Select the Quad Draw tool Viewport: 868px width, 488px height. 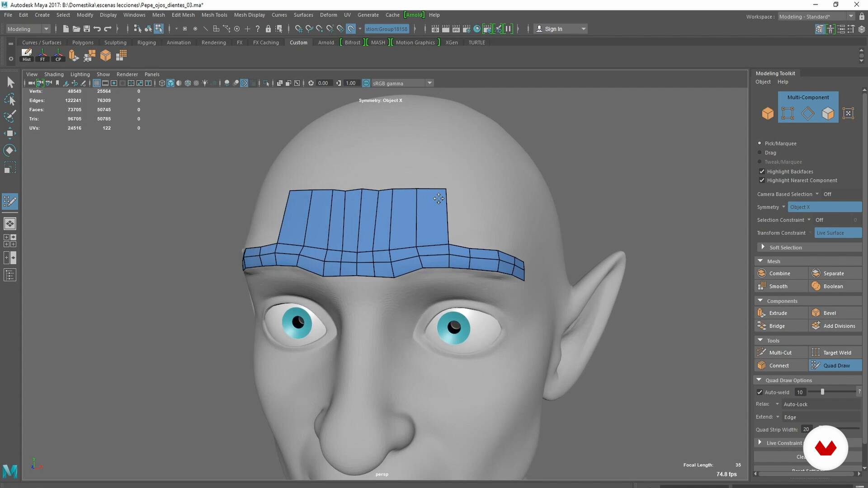[835, 365]
